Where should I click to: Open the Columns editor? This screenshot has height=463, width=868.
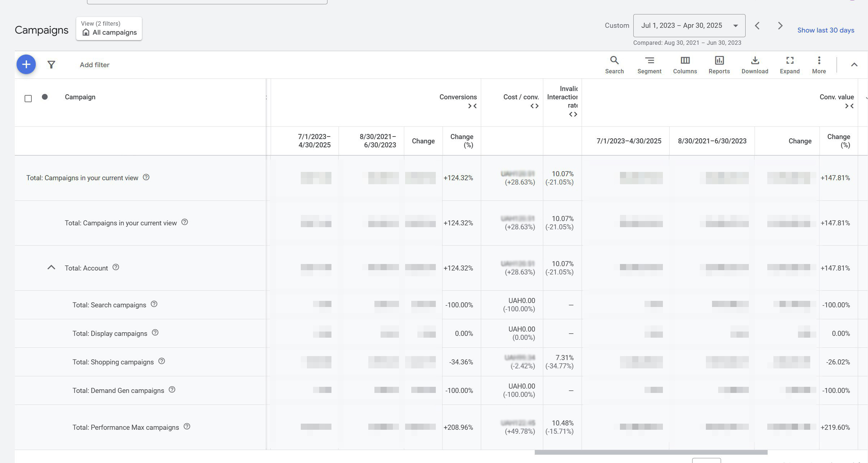[685, 65]
